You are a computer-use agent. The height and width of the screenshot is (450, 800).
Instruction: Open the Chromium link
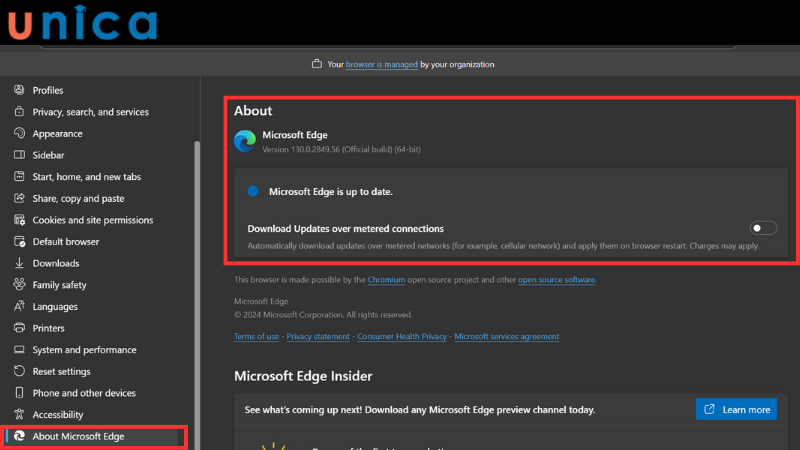coord(386,280)
